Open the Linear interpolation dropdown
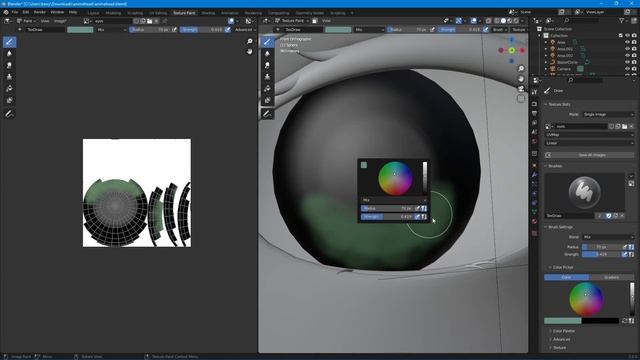 pyautogui.click(x=589, y=143)
